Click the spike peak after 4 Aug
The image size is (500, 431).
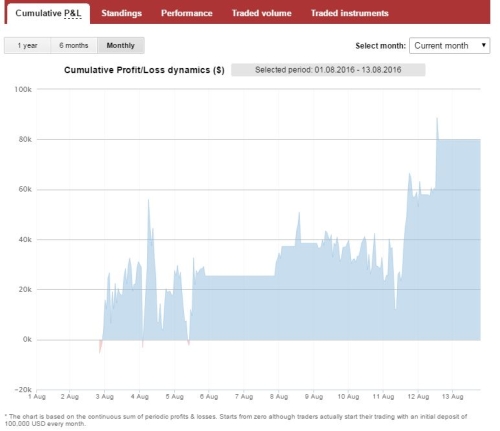(148, 200)
